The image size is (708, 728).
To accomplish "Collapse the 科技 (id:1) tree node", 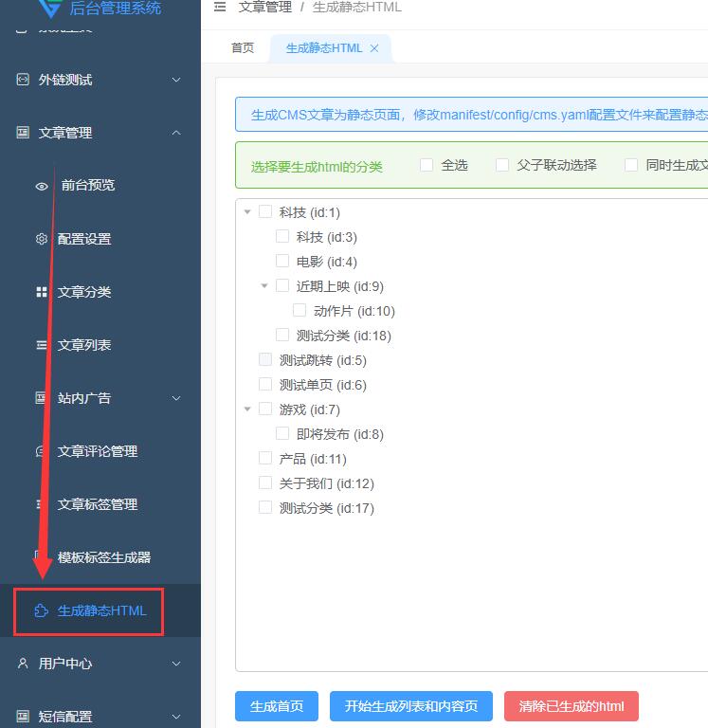I will coord(248,212).
